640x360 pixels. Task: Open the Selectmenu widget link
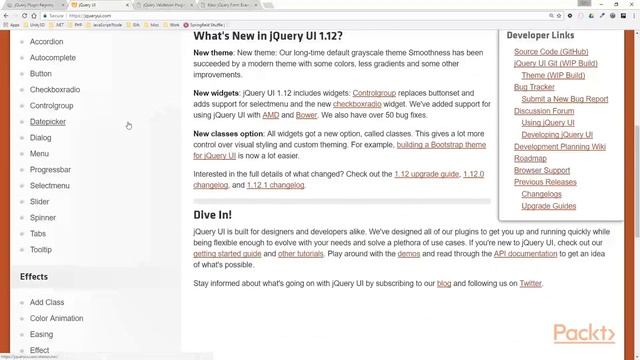(49, 185)
